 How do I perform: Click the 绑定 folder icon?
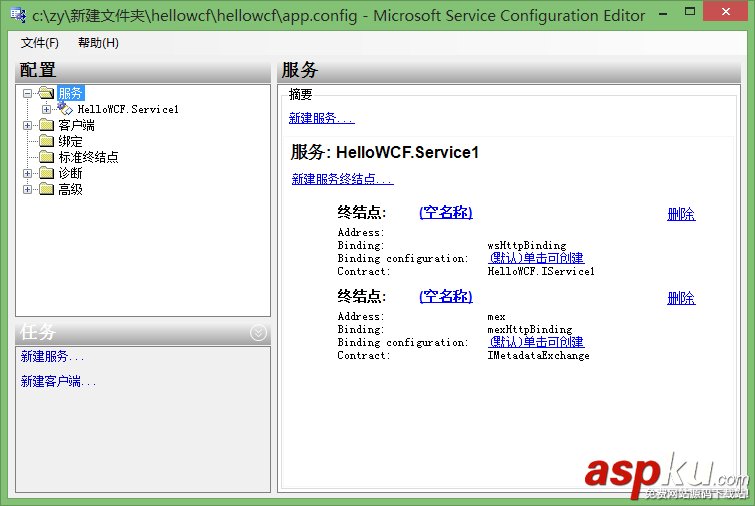tap(47, 141)
